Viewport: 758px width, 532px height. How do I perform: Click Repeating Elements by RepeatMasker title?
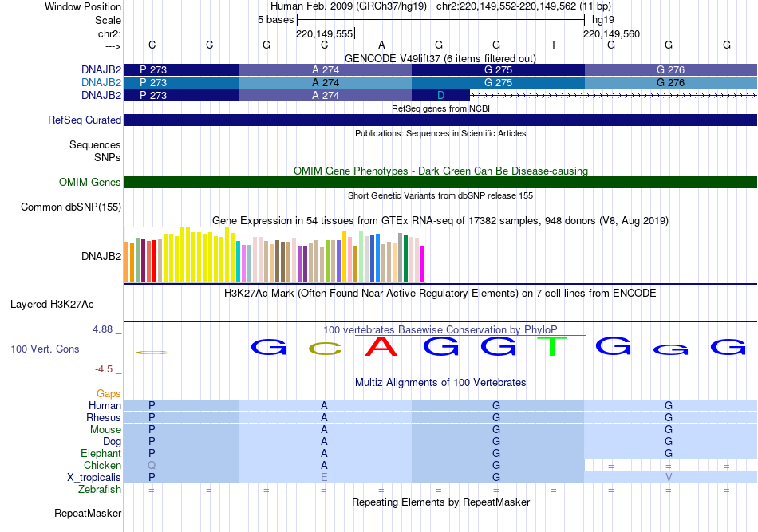point(440,502)
